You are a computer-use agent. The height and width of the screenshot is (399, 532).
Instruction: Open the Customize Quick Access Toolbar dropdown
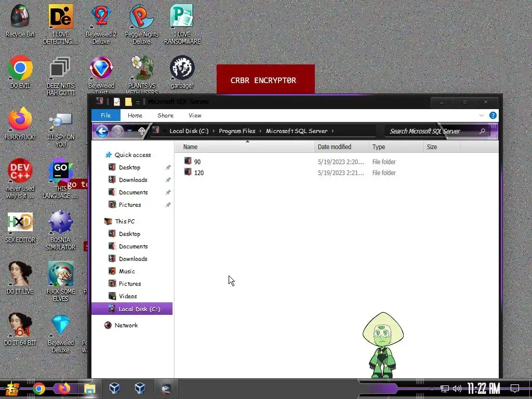[138, 102]
